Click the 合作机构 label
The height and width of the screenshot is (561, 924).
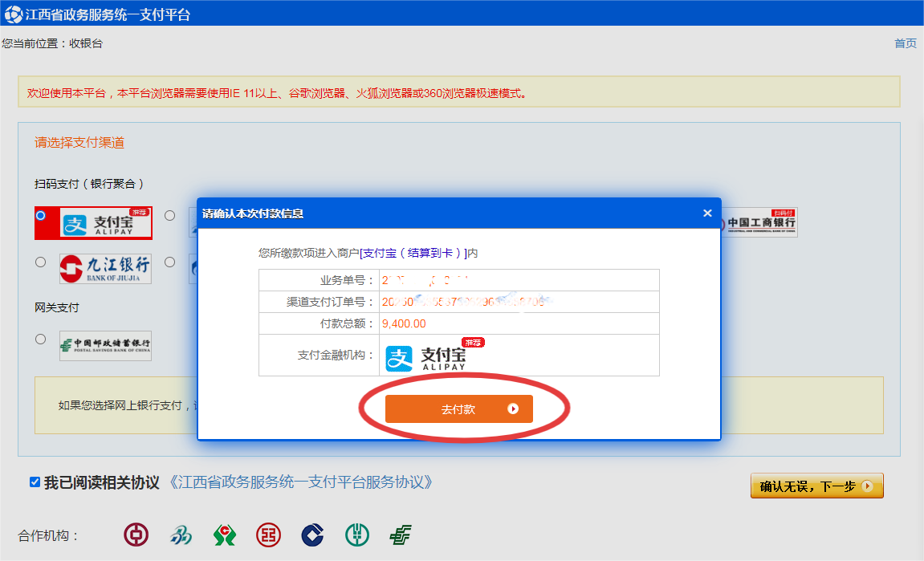tap(48, 535)
